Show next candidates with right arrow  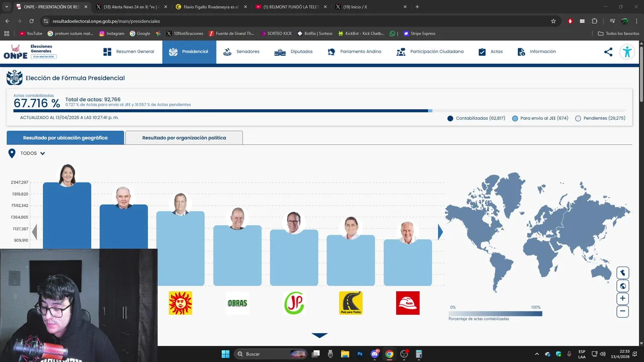(440, 232)
